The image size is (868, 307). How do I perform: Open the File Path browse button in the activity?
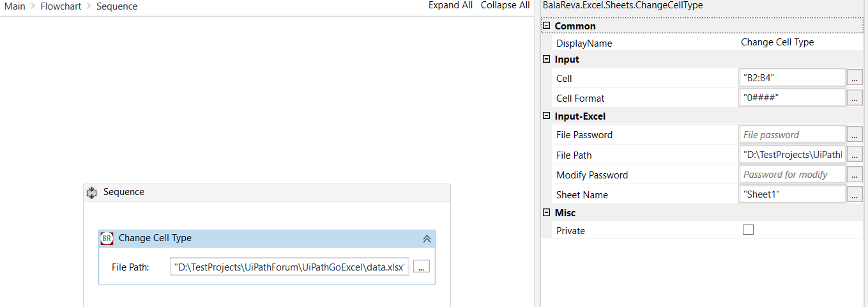(421, 267)
